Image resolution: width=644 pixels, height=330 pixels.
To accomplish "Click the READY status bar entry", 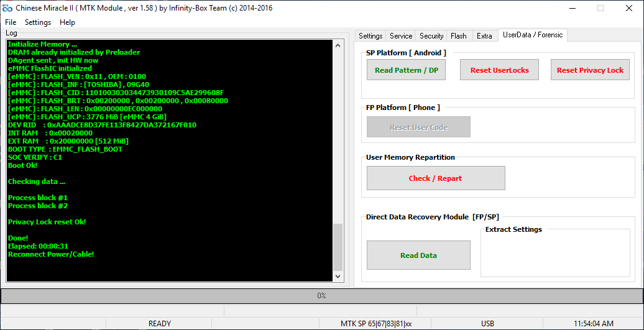I will pyautogui.click(x=159, y=324).
